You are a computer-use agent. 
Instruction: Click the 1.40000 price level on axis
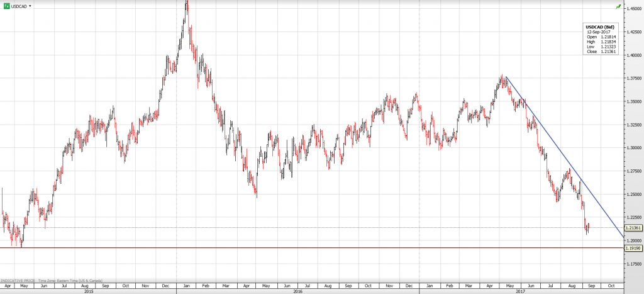pos(633,55)
